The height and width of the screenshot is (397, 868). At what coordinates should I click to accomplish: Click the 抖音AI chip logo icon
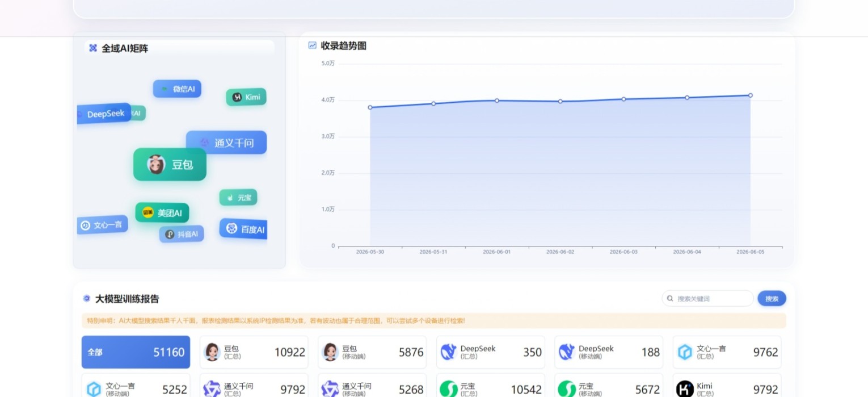point(170,234)
